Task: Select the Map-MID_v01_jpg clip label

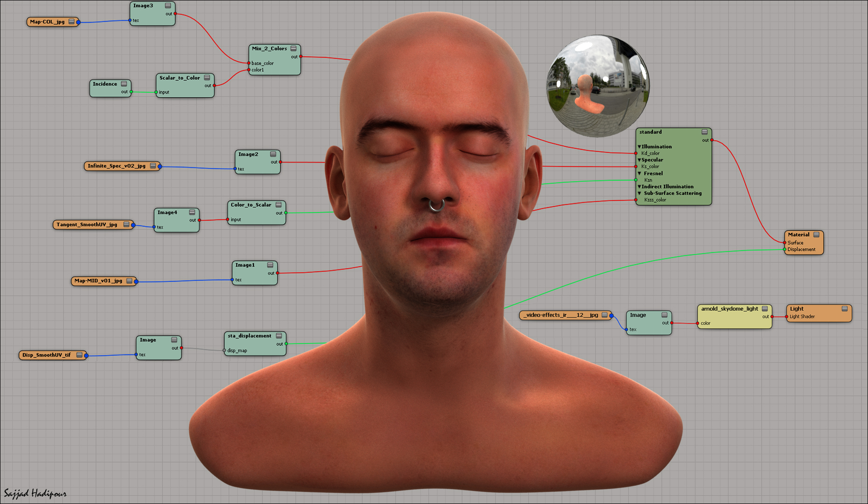Action: 98,280
